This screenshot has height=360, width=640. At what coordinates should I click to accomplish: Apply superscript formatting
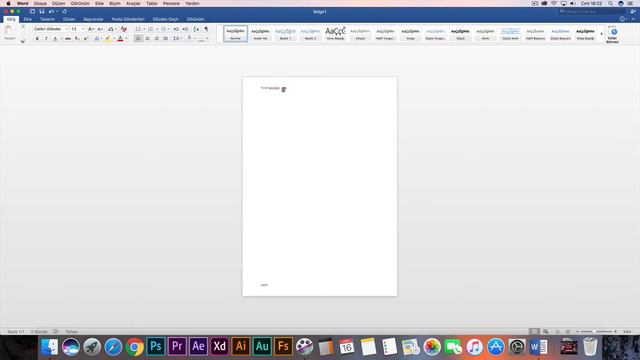pyautogui.click(x=86, y=38)
